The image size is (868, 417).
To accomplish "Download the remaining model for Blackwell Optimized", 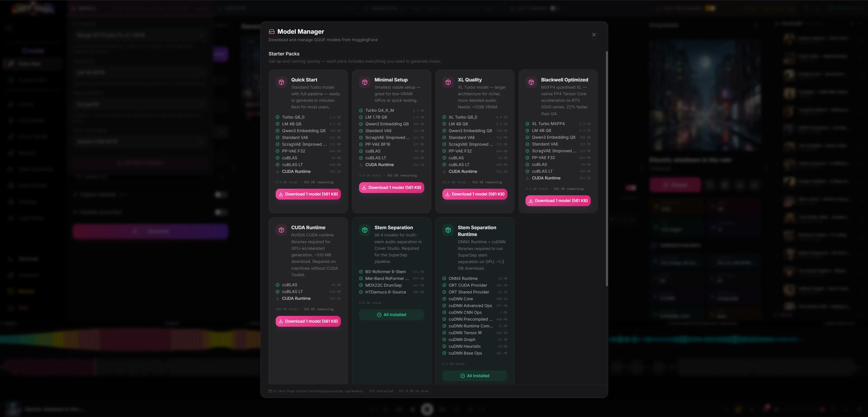I will pos(558,201).
